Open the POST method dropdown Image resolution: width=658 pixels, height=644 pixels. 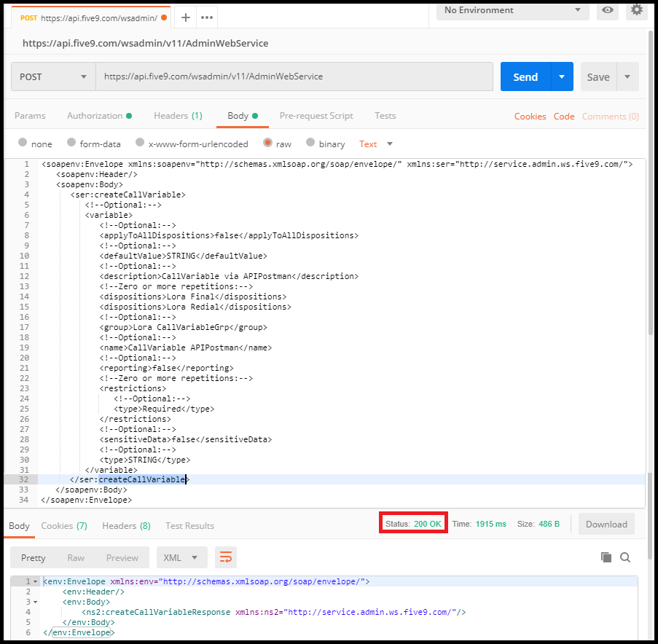point(53,76)
